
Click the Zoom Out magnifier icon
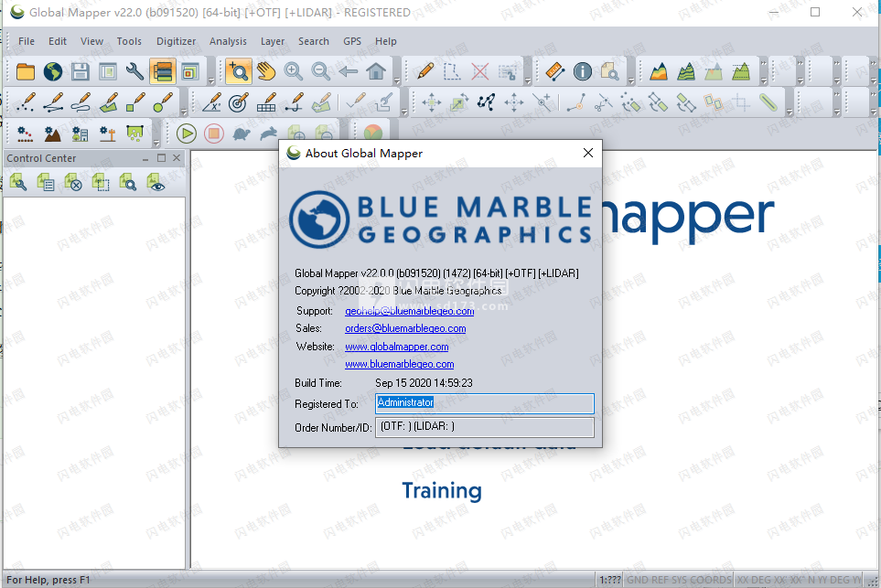321,72
